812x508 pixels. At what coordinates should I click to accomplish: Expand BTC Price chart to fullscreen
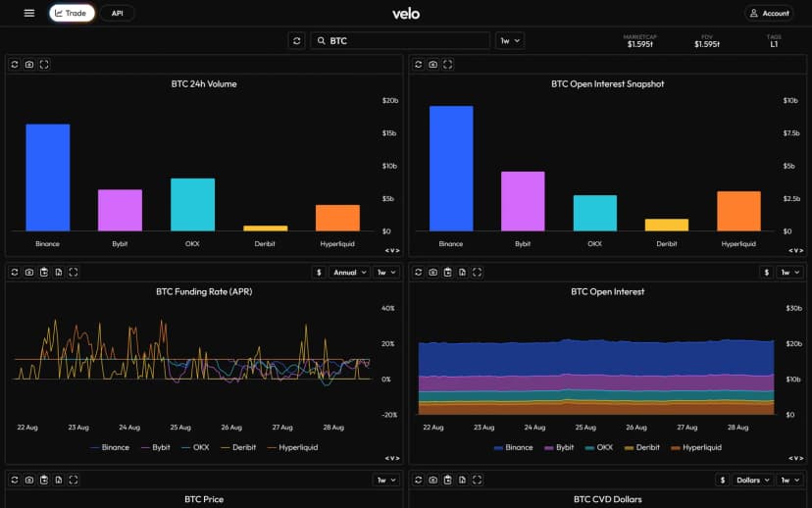point(74,480)
